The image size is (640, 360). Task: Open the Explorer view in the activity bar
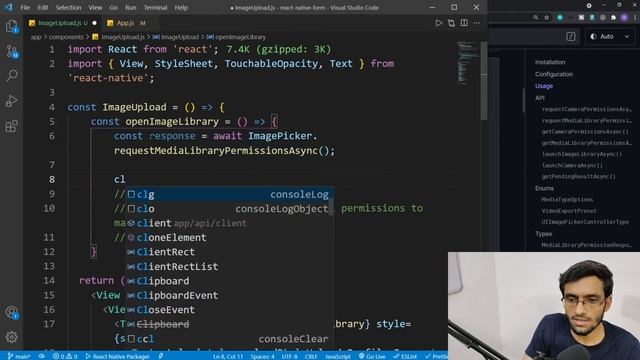tap(11, 27)
